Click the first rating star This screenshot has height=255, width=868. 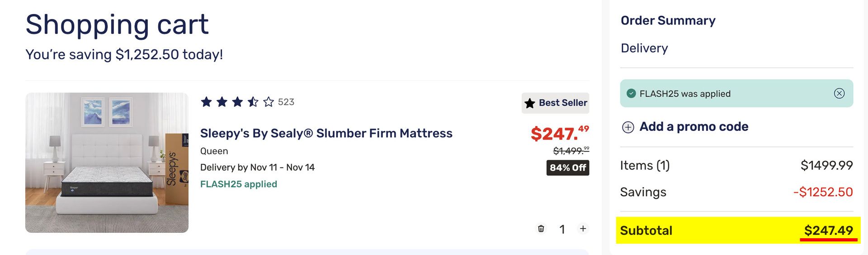(206, 102)
